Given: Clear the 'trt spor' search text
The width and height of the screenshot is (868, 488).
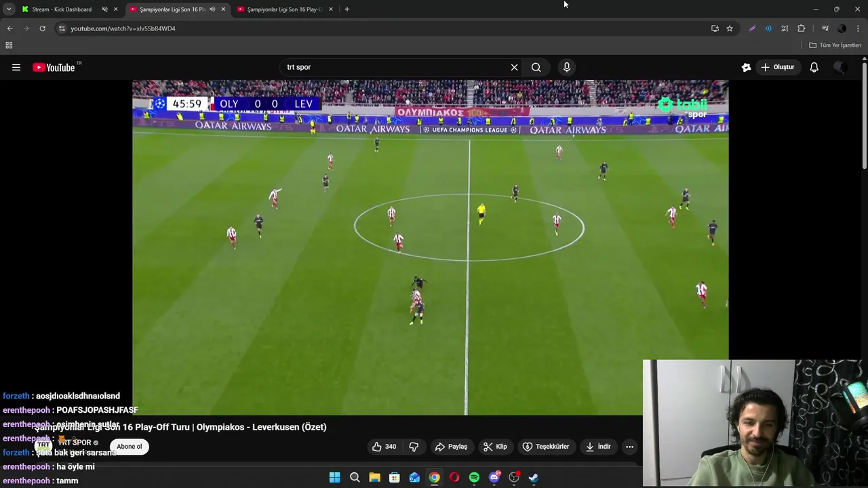Looking at the screenshot, I should pyautogui.click(x=514, y=67).
